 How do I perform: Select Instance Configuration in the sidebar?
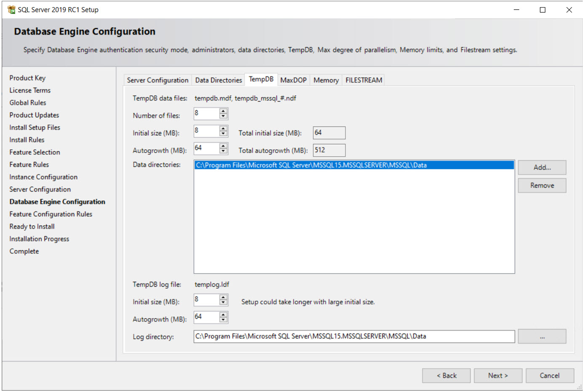point(43,177)
